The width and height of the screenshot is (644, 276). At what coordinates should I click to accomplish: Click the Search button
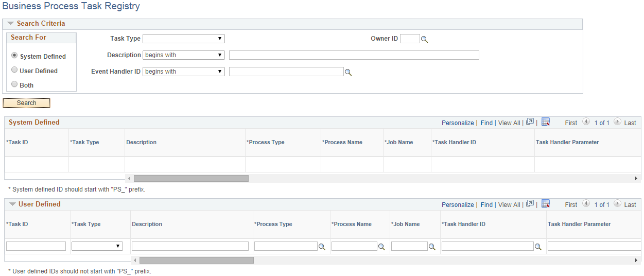tap(26, 103)
